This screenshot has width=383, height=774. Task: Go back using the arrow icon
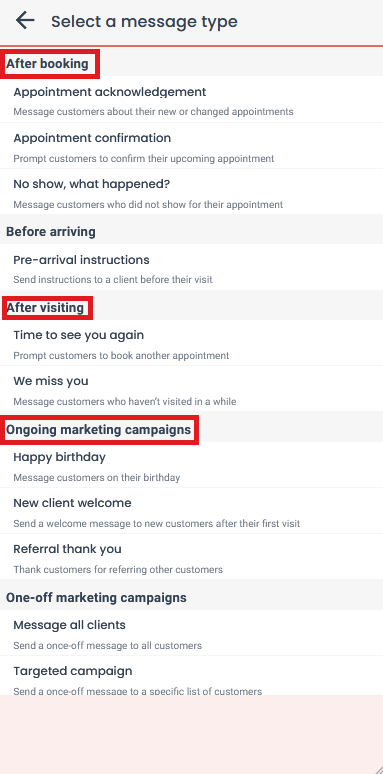coord(25,21)
